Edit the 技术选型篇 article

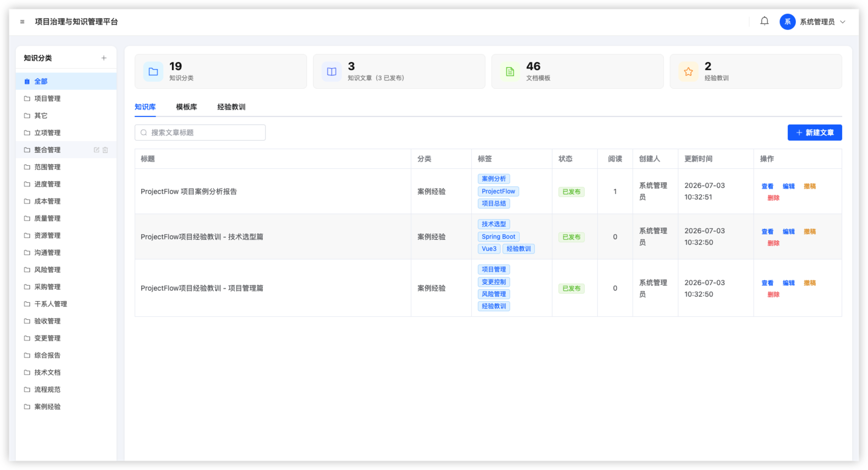pos(788,232)
